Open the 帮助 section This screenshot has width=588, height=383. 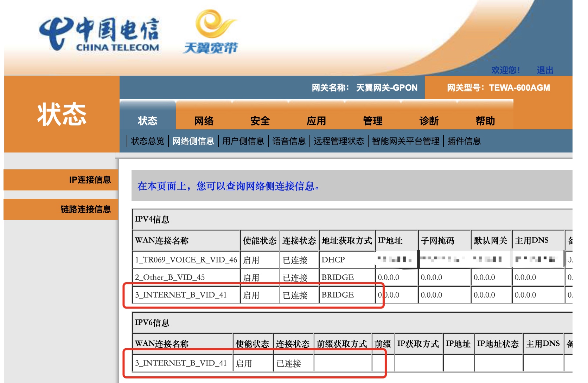(x=485, y=121)
